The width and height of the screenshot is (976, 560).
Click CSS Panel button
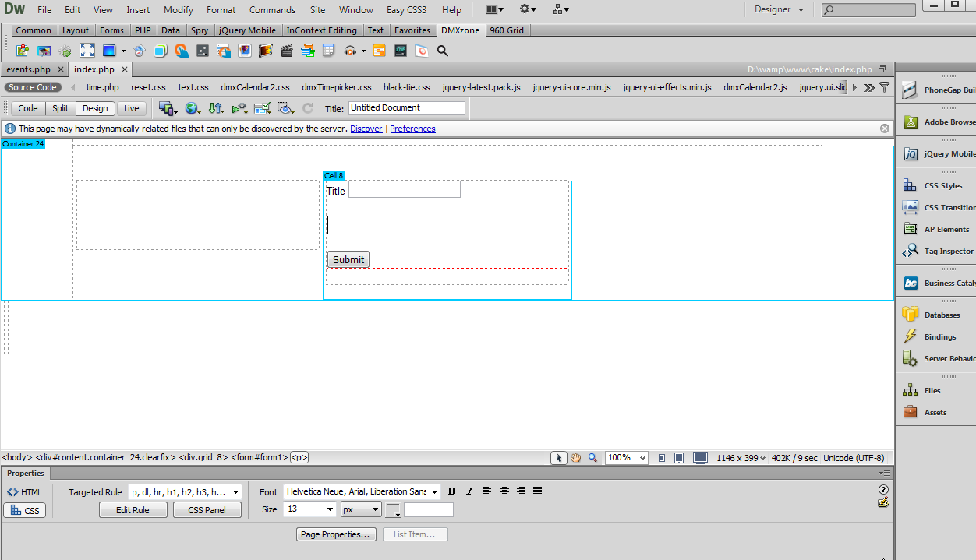click(207, 510)
